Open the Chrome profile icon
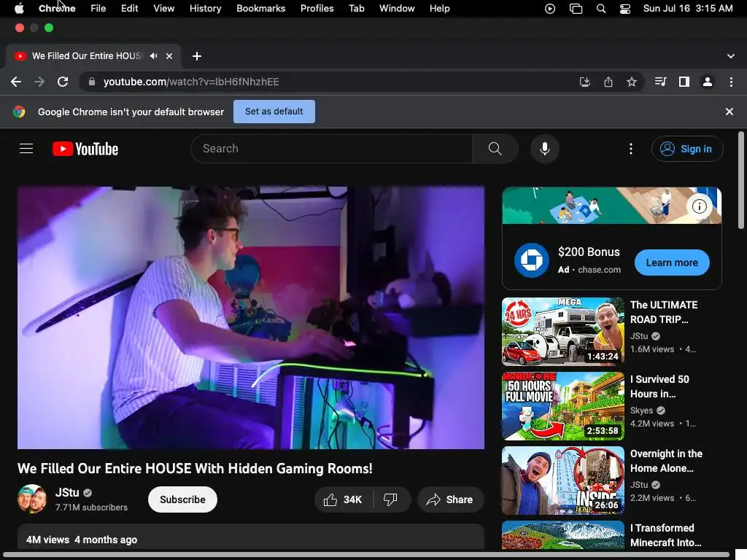The width and height of the screenshot is (747, 560). point(708,82)
